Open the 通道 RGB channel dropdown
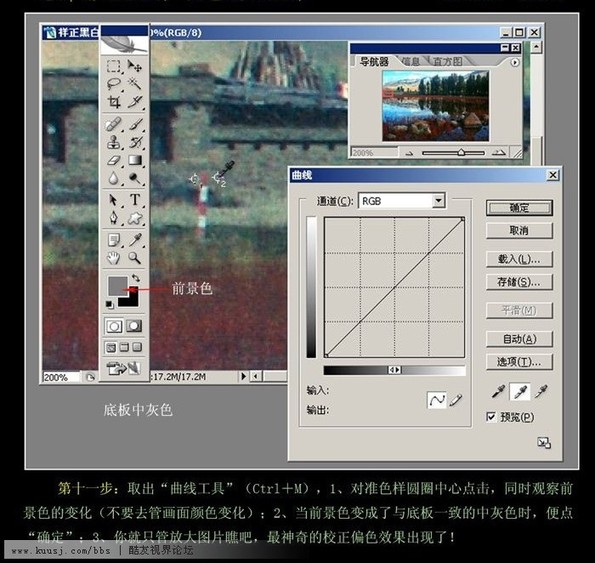Screen dimensions: 595x563 click(x=438, y=200)
